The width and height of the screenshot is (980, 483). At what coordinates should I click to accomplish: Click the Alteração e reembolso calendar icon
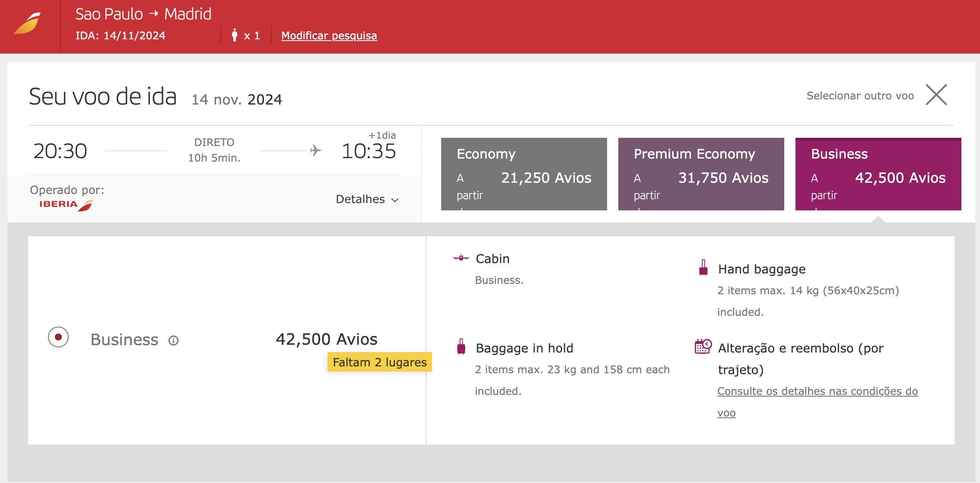(x=703, y=346)
